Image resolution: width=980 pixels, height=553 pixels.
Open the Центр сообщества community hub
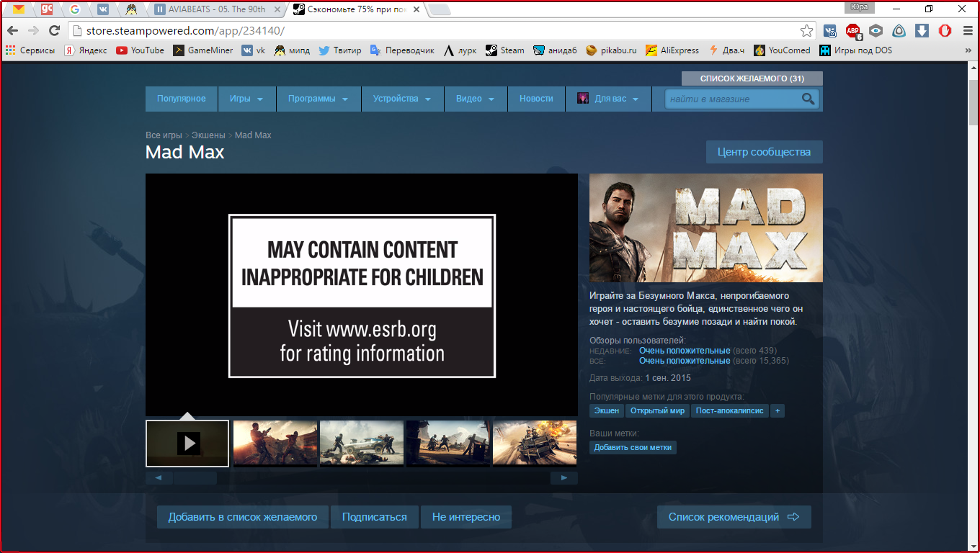pos(764,152)
